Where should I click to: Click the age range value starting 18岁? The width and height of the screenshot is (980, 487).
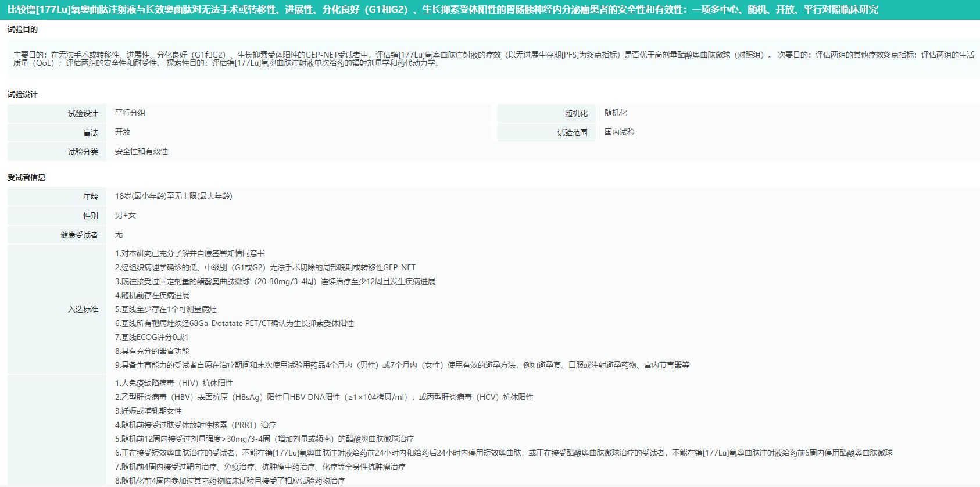173,196
